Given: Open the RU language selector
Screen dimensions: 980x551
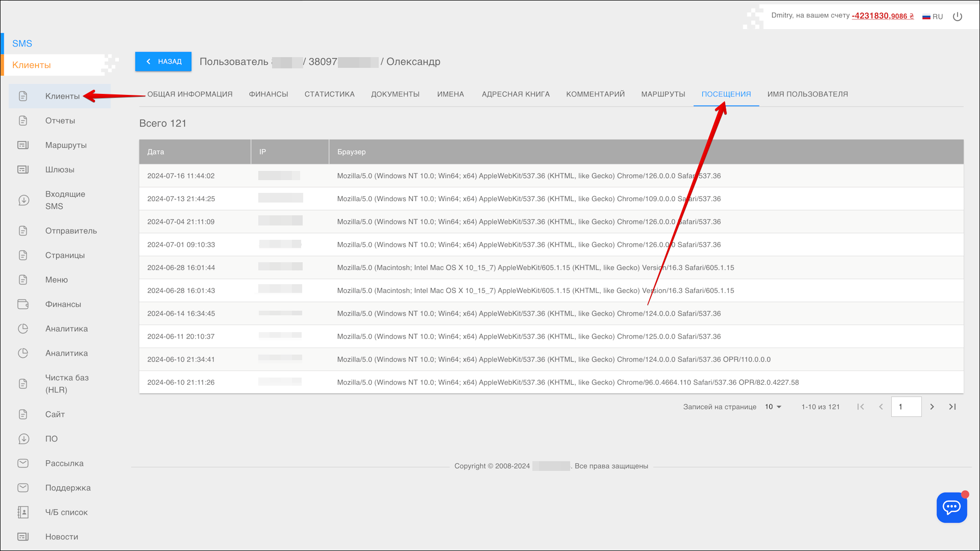Looking at the screenshot, I should pos(933,16).
